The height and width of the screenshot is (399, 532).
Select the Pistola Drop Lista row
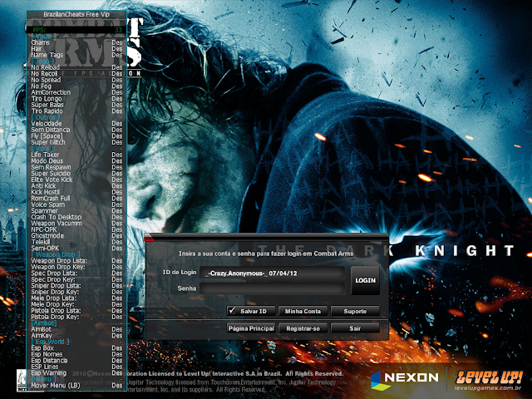(76, 310)
